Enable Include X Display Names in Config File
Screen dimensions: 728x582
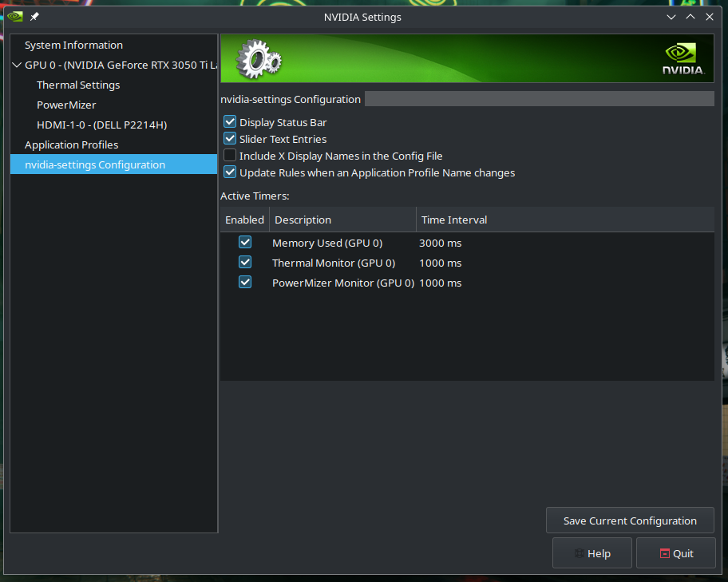230,156
